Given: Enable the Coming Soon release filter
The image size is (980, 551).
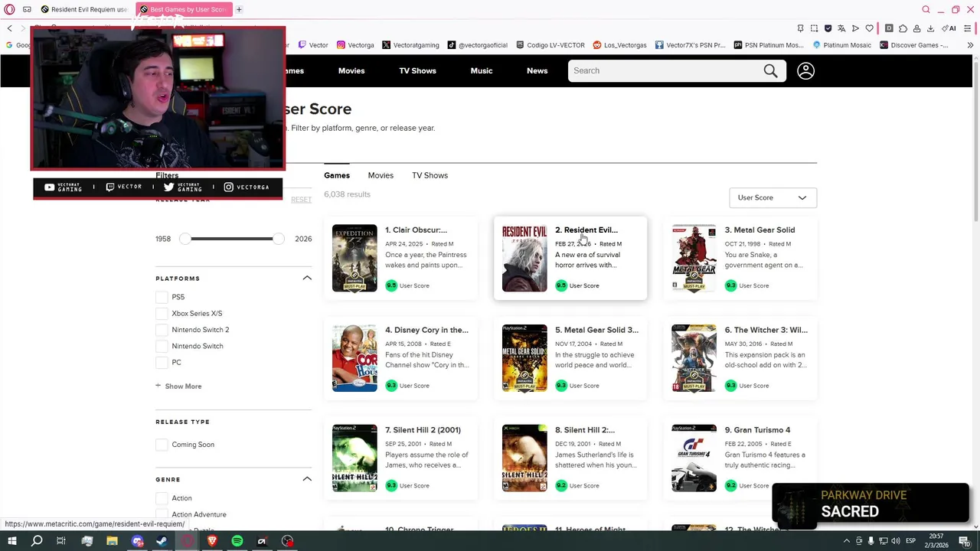Looking at the screenshot, I should (x=162, y=445).
